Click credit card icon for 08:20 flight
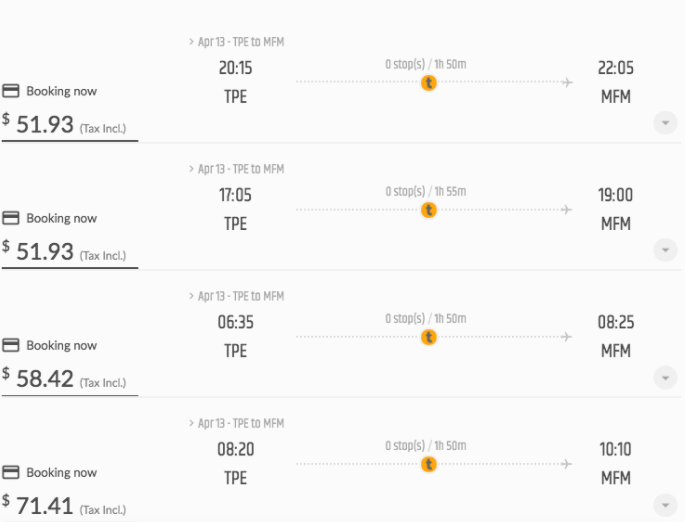This screenshot has width=685, height=522. tap(11, 472)
